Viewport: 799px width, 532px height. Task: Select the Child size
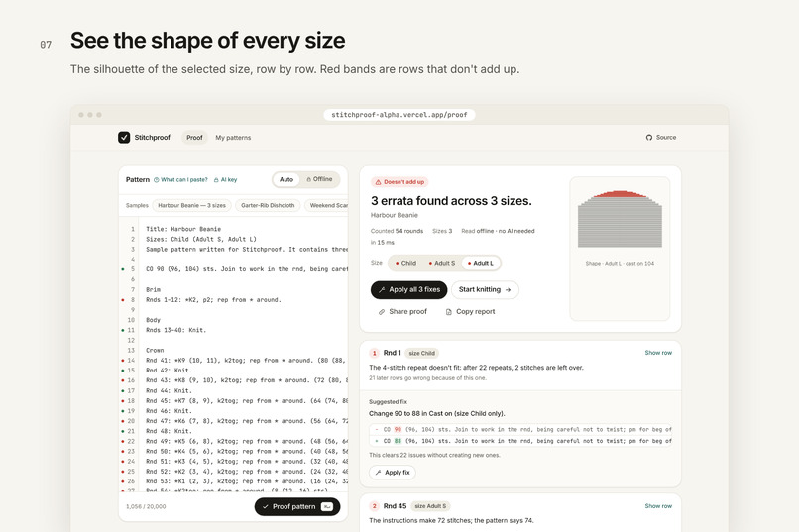click(x=405, y=264)
